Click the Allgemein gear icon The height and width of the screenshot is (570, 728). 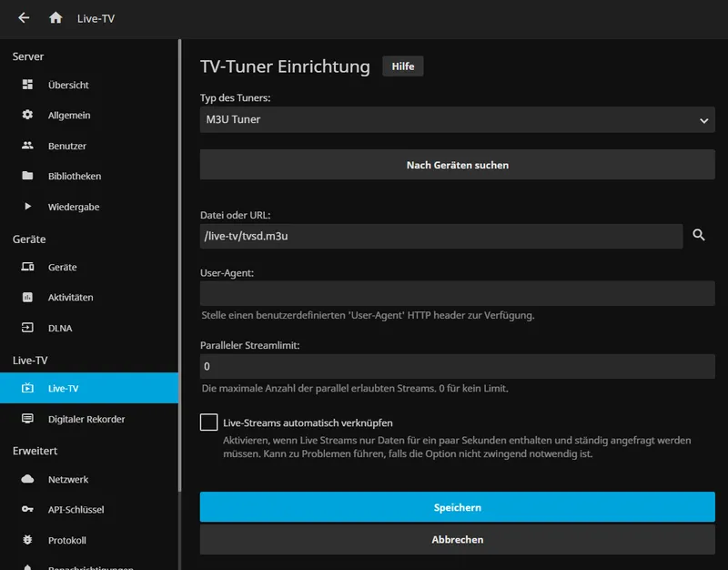tap(27, 116)
